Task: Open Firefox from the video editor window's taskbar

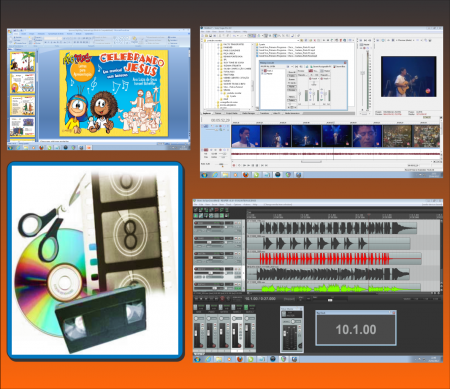Action: tap(246, 175)
